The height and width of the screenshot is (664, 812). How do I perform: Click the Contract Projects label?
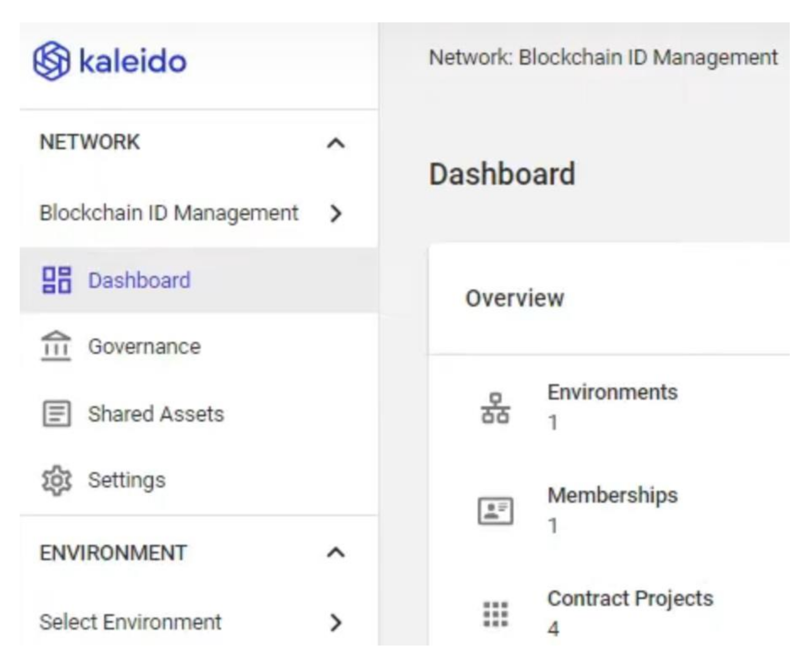tap(630, 598)
